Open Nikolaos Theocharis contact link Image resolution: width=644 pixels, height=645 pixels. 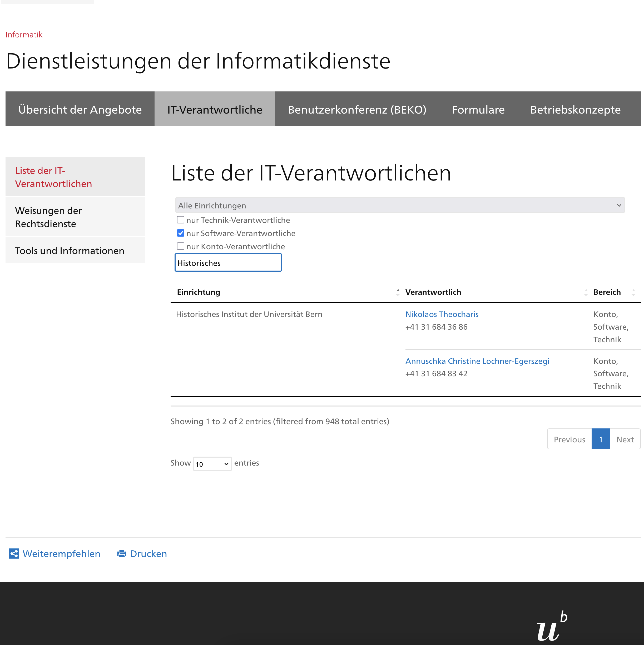pos(442,314)
